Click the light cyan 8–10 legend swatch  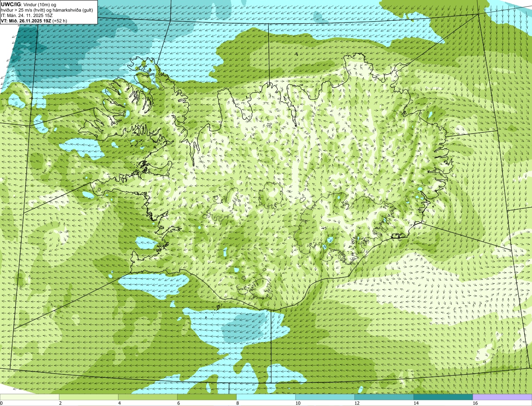266,397
